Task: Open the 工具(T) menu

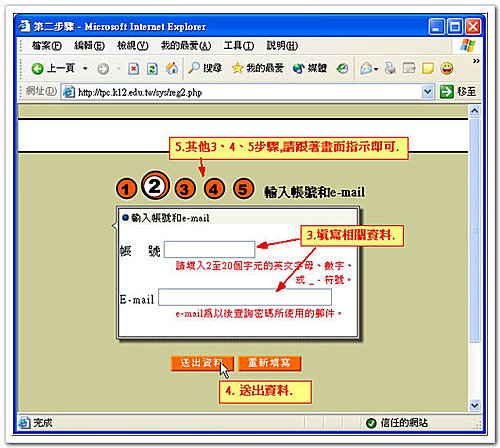Action: point(239,45)
